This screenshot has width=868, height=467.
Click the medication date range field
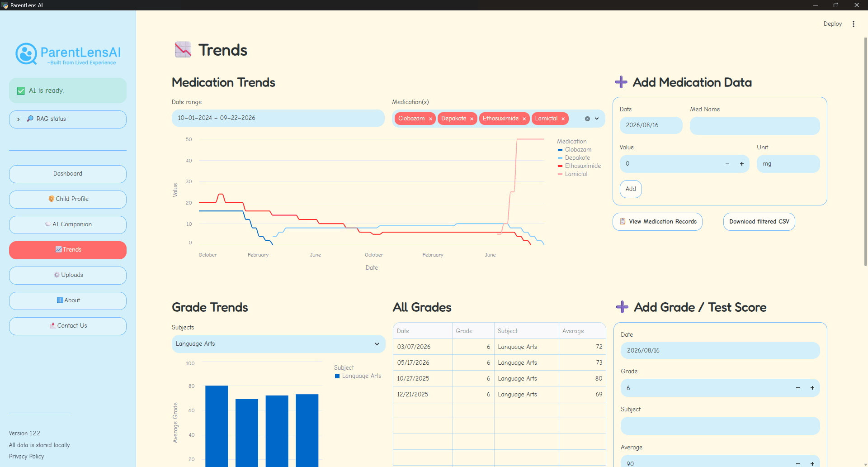(x=278, y=118)
